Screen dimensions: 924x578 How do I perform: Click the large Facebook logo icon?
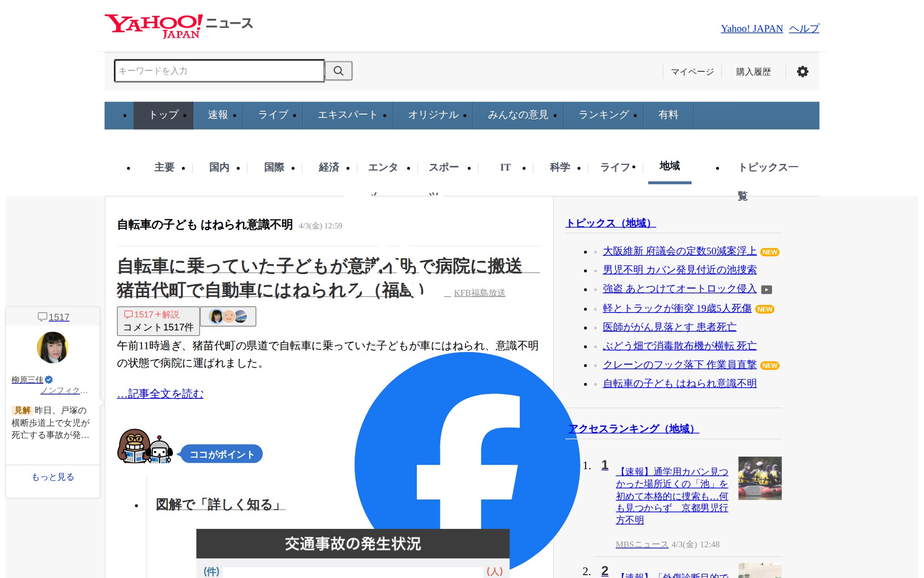point(467,462)
